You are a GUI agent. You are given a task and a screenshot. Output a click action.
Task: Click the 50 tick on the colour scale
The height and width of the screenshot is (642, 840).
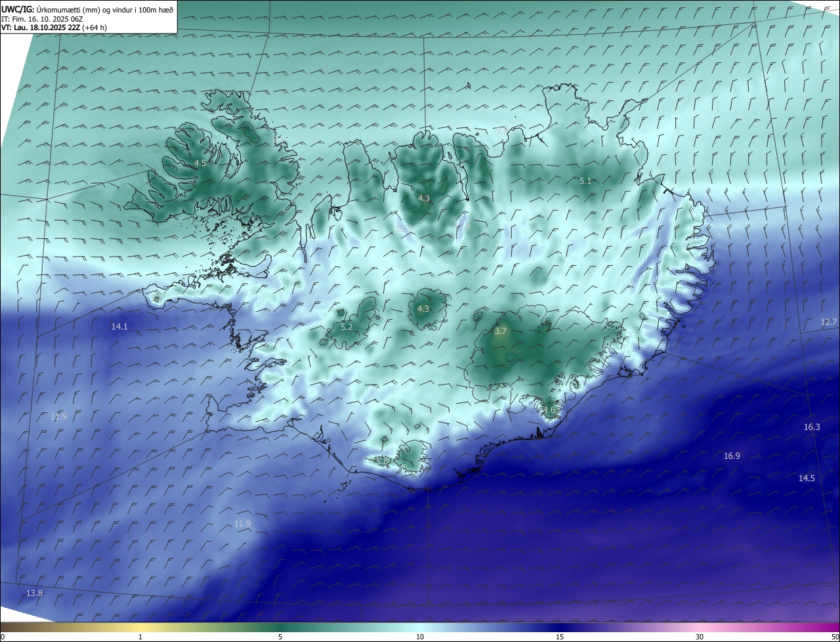pos(835,637)
